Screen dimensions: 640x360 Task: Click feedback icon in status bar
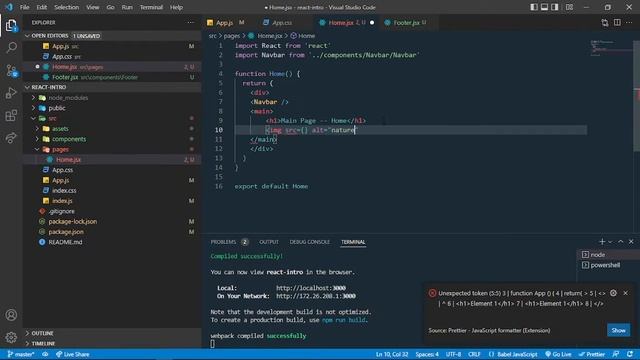coord(616,354)
